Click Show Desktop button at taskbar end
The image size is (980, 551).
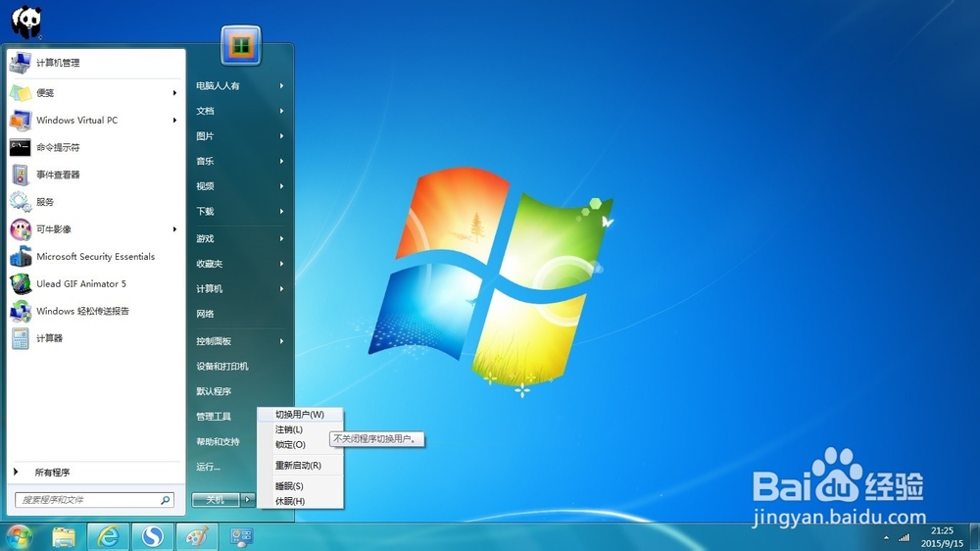[x=975, y=537]
